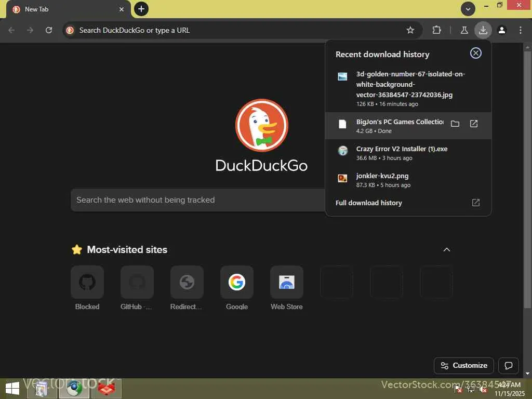
Task: Open the feedback chat bubble button
Action: pos(508,365)
